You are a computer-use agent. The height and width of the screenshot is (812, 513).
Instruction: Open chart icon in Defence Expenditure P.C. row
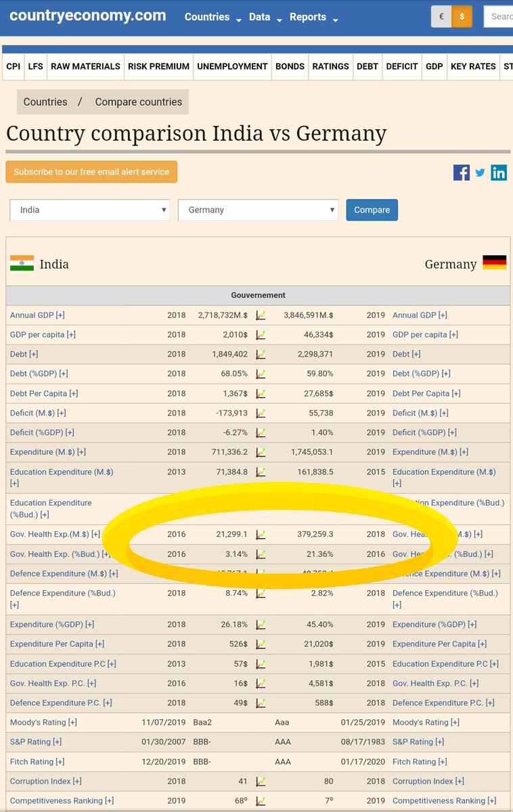point(261,703)
